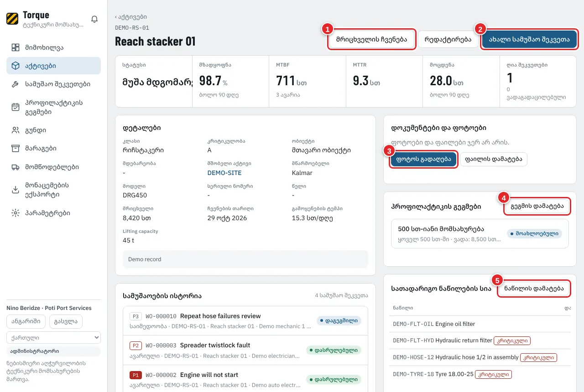Open მარაგები in the sidebar
The height and width of the screenshot is (392, 584).
point(53,149)
